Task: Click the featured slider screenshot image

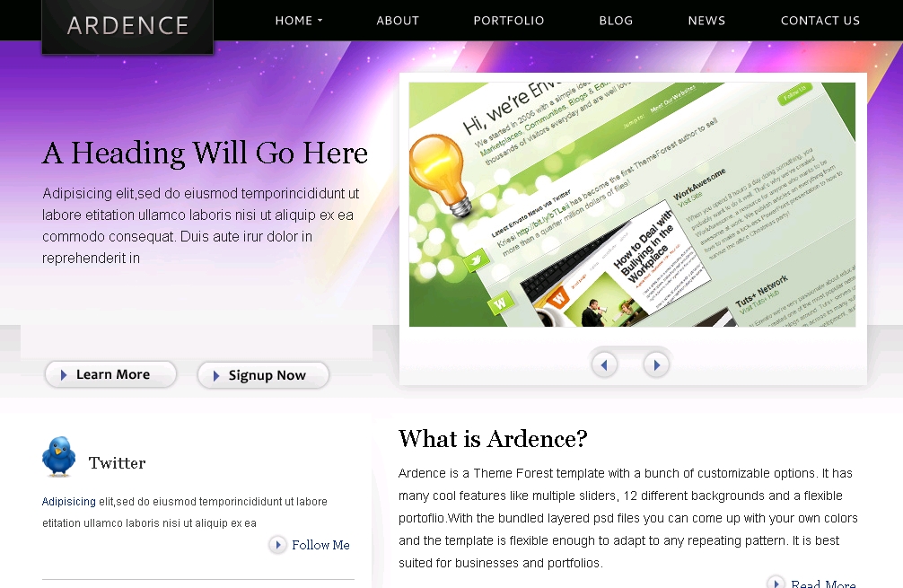Action: [632, 205]
